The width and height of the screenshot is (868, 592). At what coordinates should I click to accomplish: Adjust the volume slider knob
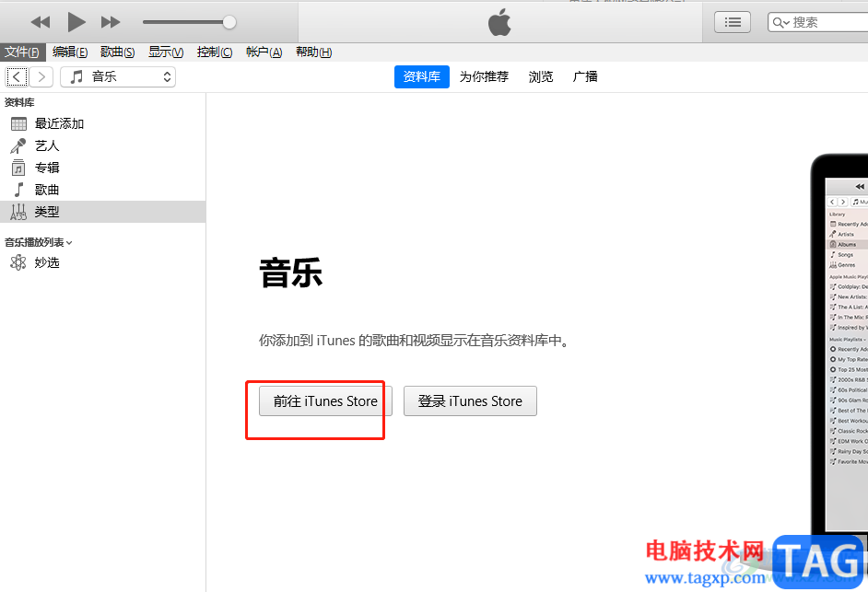coord(229,22)
